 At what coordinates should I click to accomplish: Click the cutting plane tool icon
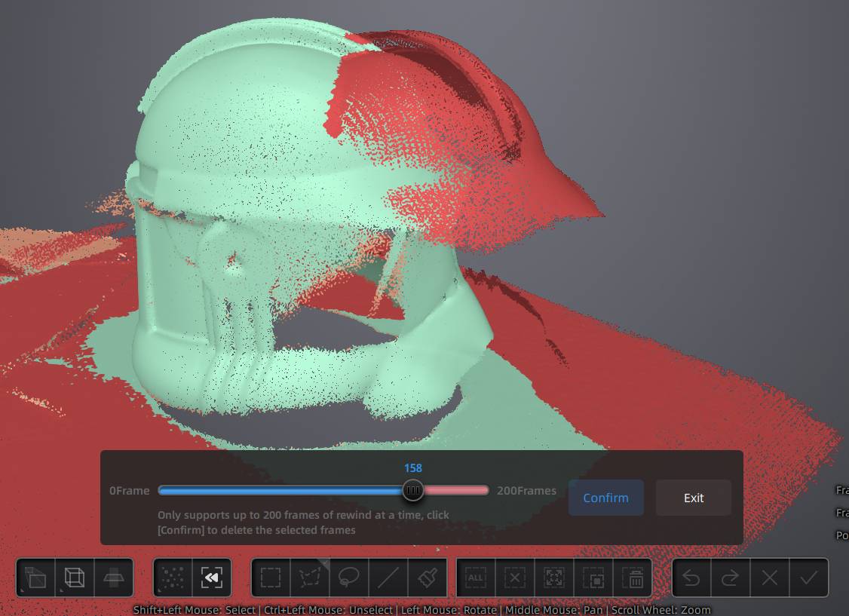[114, 578]
